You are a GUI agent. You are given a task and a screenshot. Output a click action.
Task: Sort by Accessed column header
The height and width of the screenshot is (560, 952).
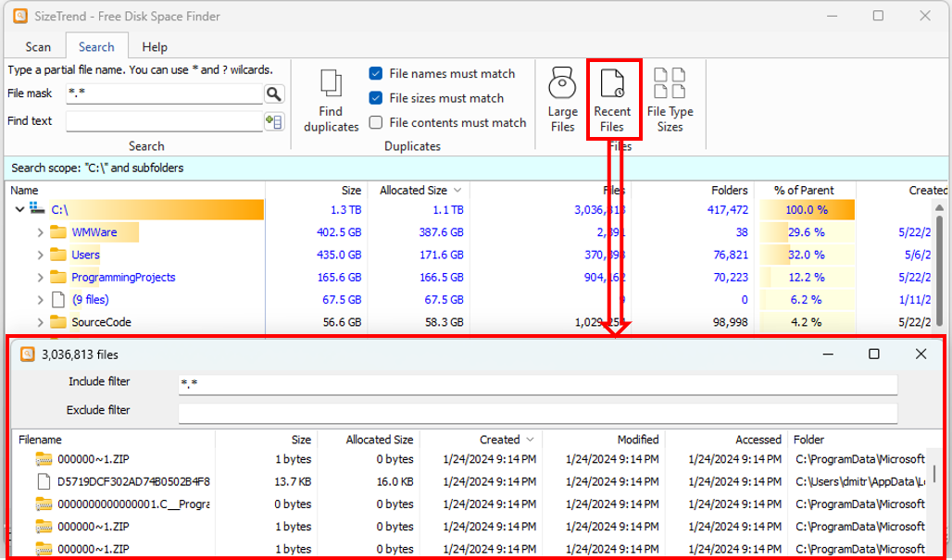pyautogui.click(x=758, y=440)
